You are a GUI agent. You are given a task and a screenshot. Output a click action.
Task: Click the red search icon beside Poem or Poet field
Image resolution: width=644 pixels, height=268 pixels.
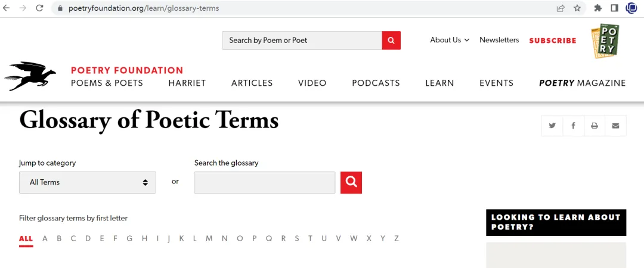(x=391, y=40)
